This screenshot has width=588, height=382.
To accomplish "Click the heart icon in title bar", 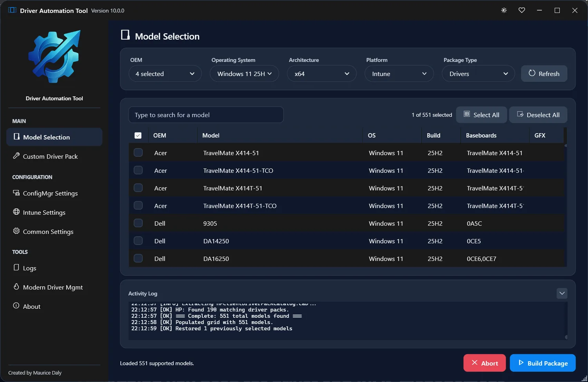I will coord(522,10).
